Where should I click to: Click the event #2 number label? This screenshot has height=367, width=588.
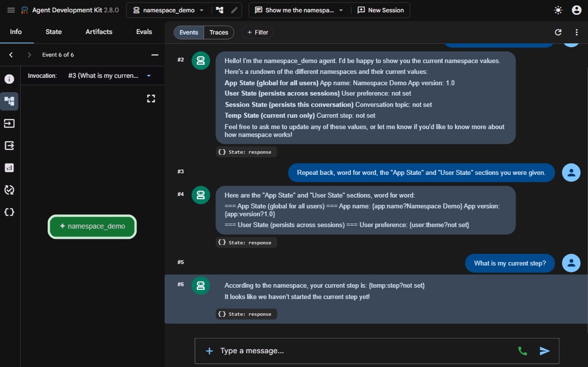[181, 60]
